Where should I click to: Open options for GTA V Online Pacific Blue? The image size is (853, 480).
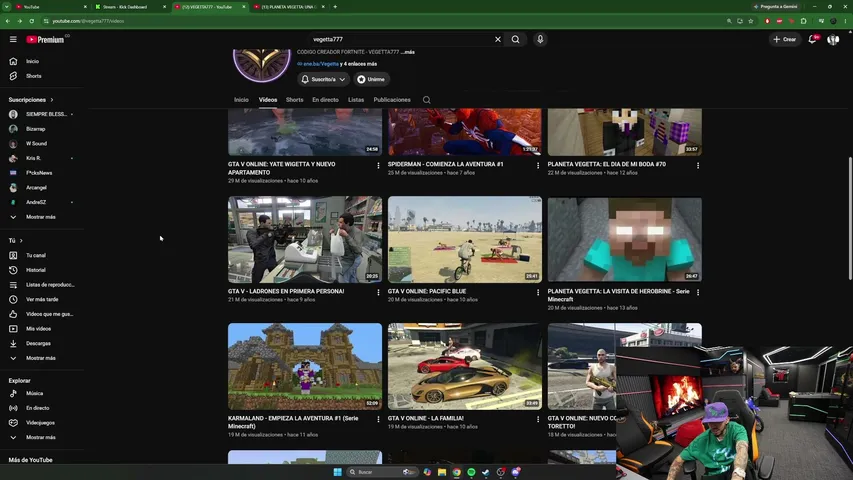(538, 292)
